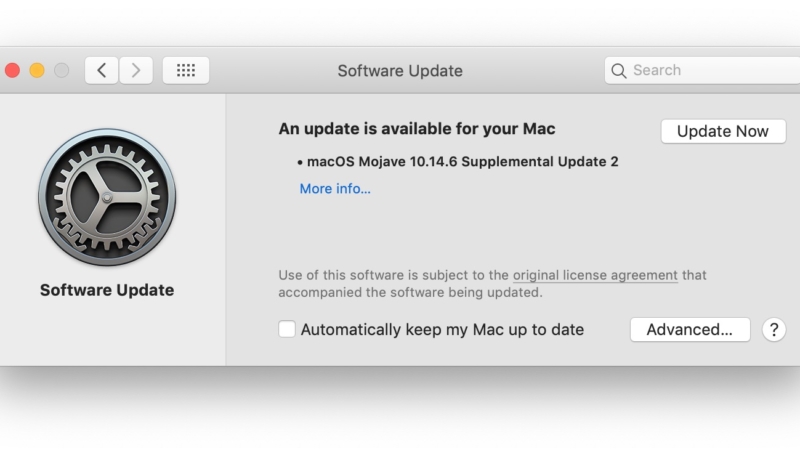Enable the automatic updates checkbox
Screen dimensions: 800x457
287,329
